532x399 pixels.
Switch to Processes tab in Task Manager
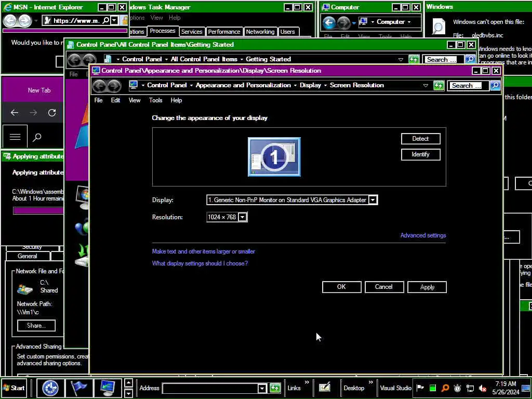[x=163, y=31]
